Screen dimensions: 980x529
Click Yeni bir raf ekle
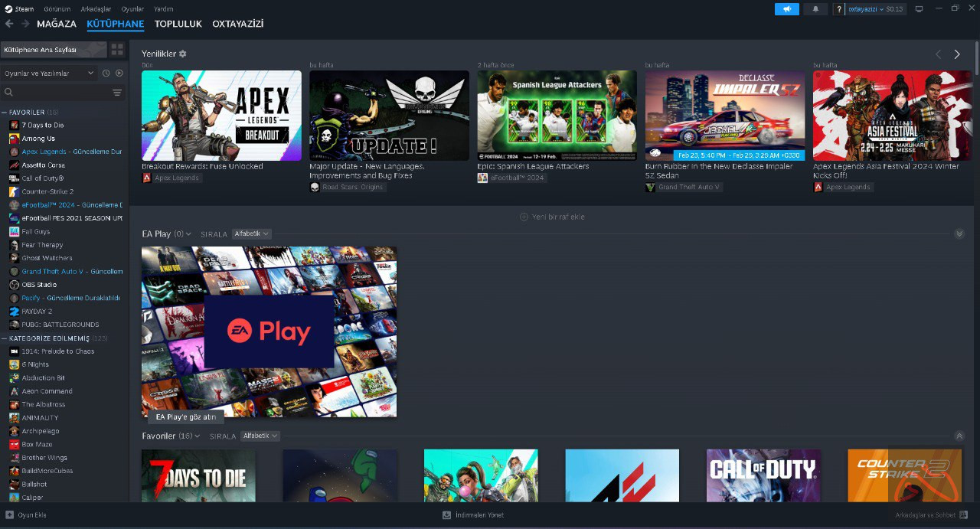(x=552, y=217)
